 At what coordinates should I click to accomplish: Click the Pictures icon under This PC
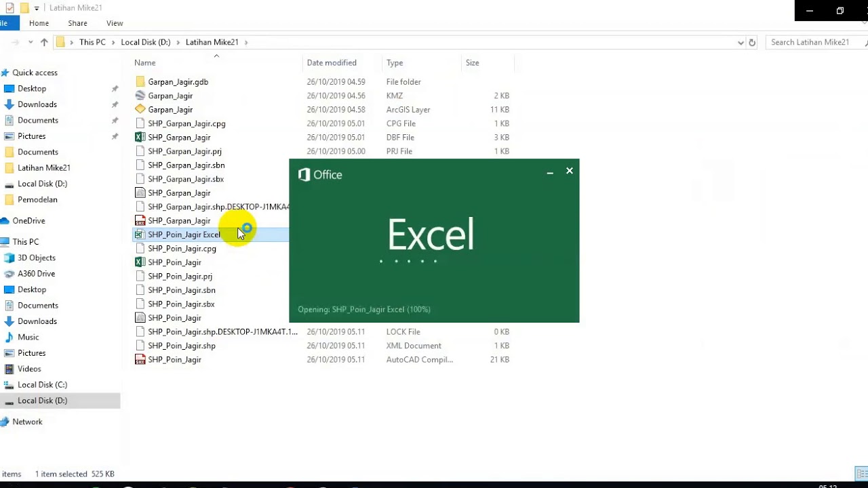(x=9, y=353)
